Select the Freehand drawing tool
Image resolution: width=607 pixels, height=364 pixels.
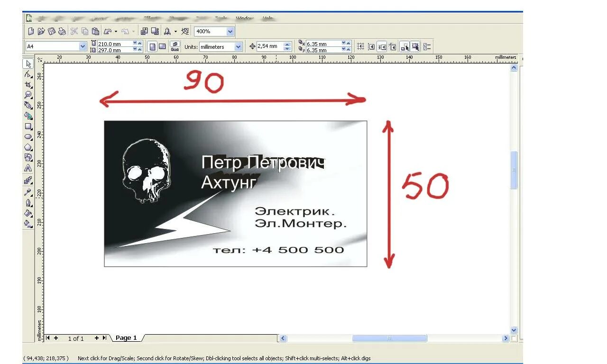click(28, 105)
